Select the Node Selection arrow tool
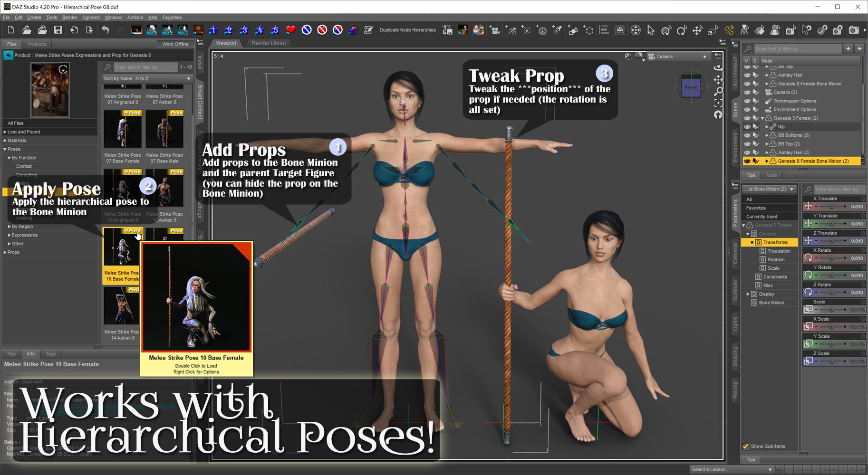The height and width of the screenshot is (475, 868). (651, 30)
